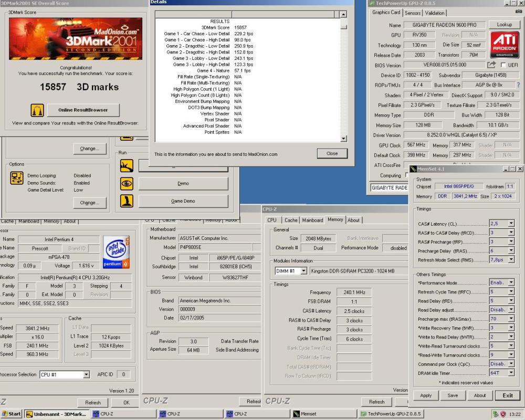525x420 pixels.
Task: Open the CAS# Latency dropdown in MemSet
Action: click(511, 224)
